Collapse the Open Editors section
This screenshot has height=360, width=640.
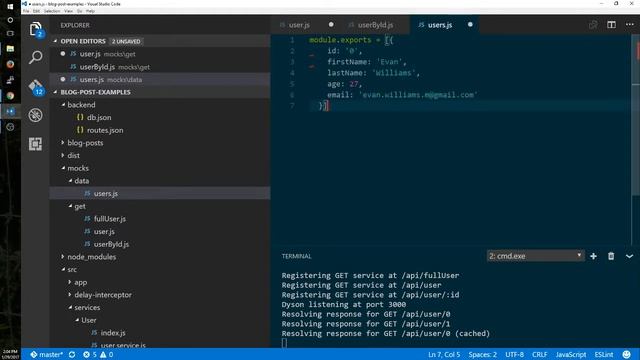click(x=56, y=41)
